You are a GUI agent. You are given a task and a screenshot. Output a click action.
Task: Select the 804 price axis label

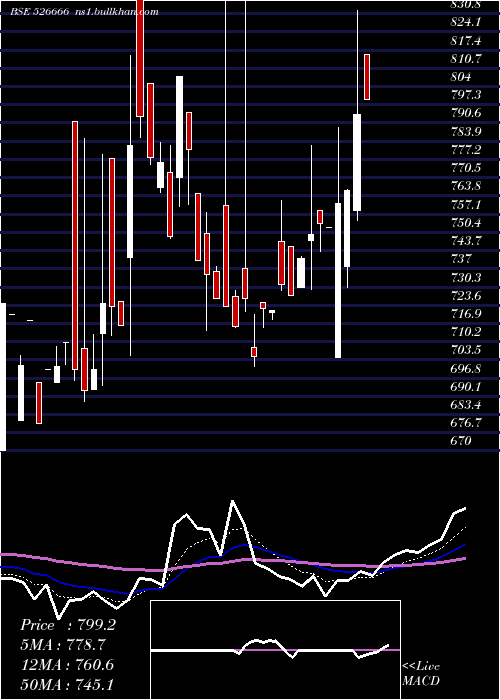tap(461, 77)
